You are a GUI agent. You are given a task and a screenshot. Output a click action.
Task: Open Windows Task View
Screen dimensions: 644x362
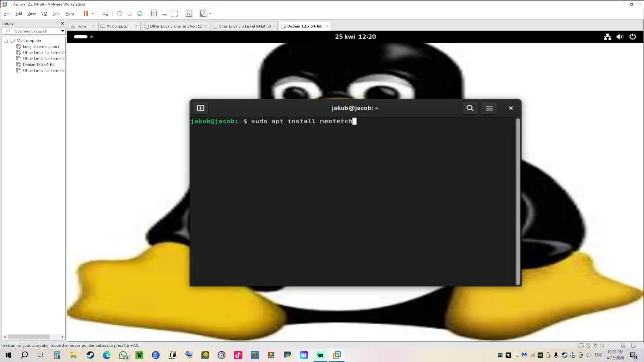(40, 355)
